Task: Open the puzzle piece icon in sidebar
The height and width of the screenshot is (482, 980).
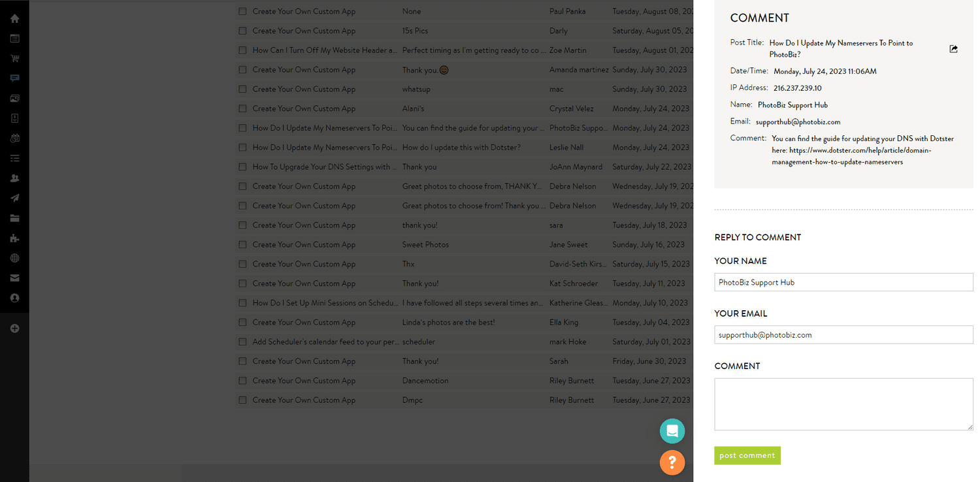Action: [14, 238]
